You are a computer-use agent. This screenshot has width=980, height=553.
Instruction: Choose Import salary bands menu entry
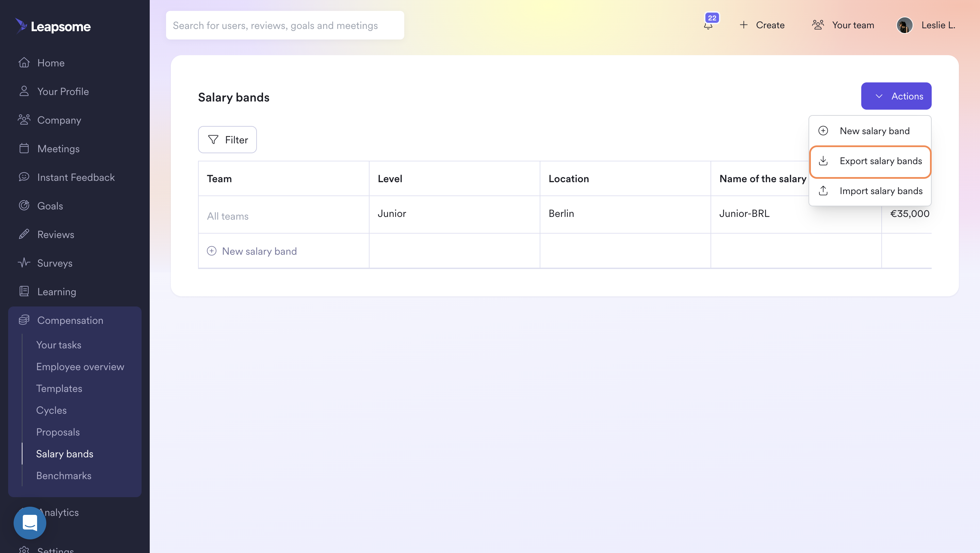870,191
